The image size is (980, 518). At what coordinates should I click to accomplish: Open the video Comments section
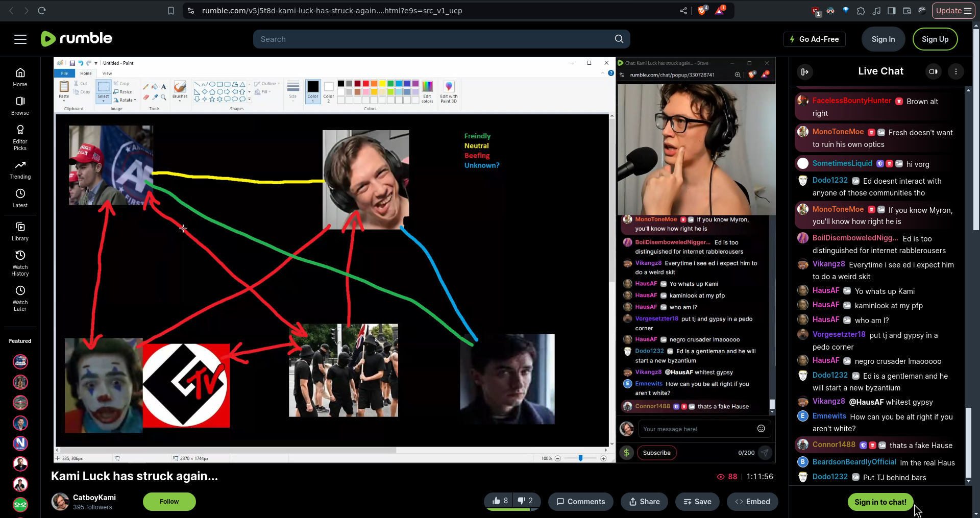click(x=580, y=502)
